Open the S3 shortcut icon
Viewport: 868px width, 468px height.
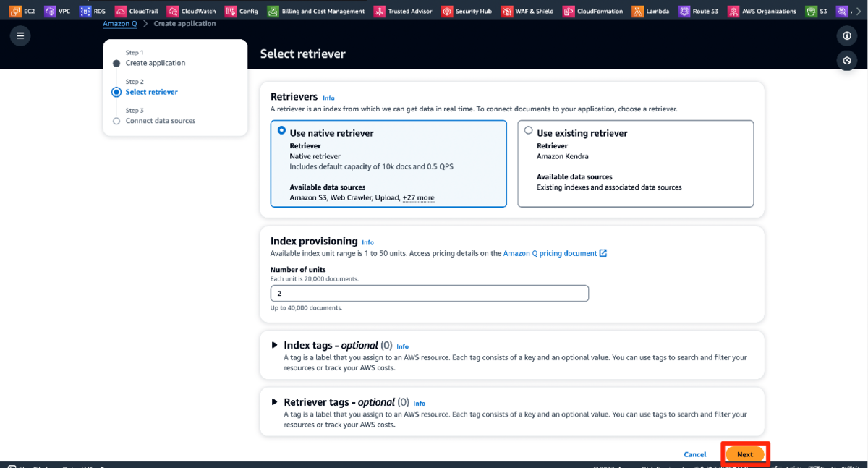[x=812, y=12]
